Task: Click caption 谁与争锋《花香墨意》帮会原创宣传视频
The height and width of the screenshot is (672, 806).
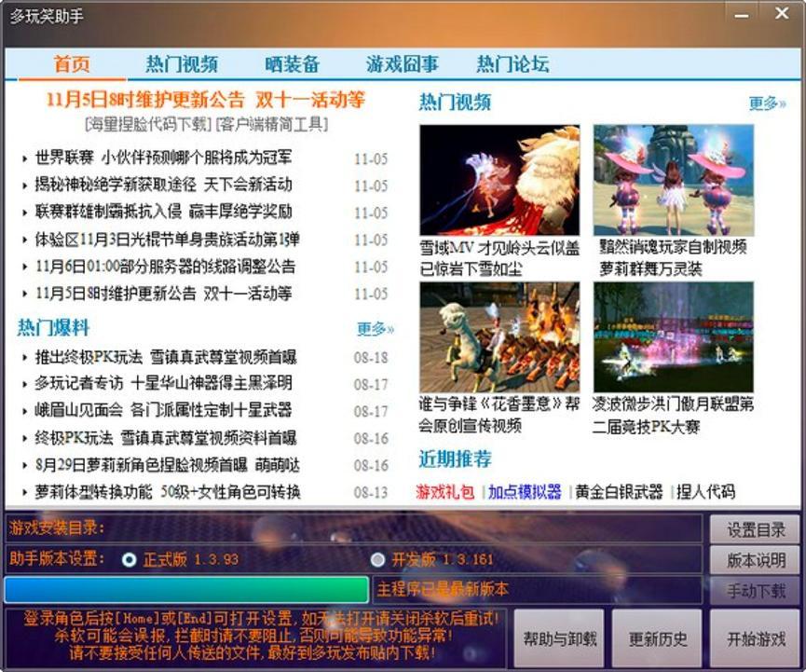Action: pos(499,415)
